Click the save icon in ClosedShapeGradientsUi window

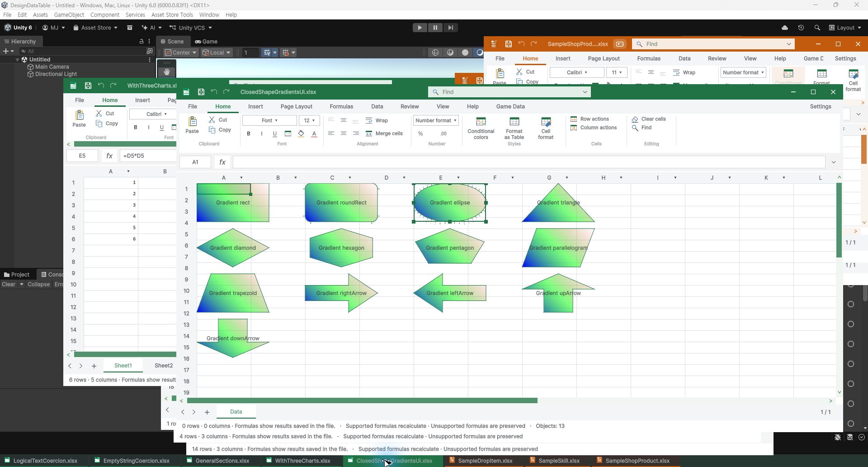201,92
